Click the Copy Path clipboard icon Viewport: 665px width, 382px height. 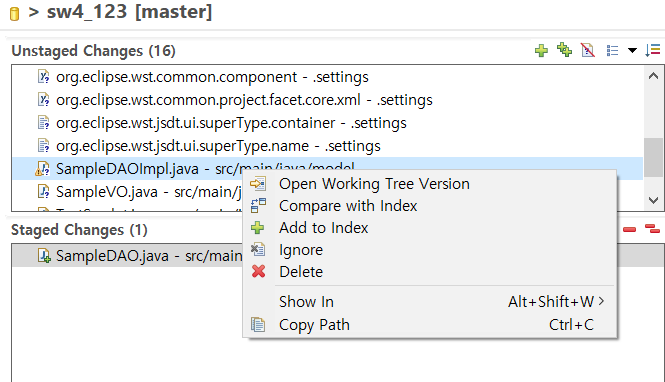(x=258, y=325)
